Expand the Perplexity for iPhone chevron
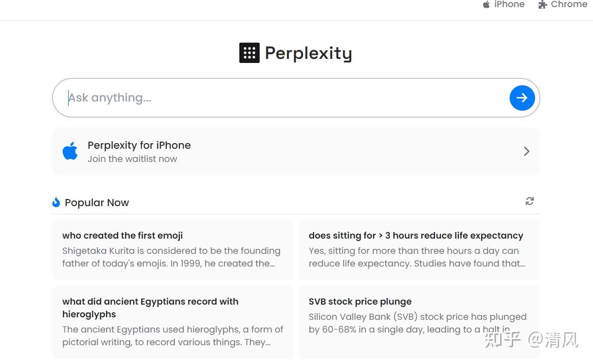Screen dimensions: 593x364 pyautogui.click(x=526, y=151)
